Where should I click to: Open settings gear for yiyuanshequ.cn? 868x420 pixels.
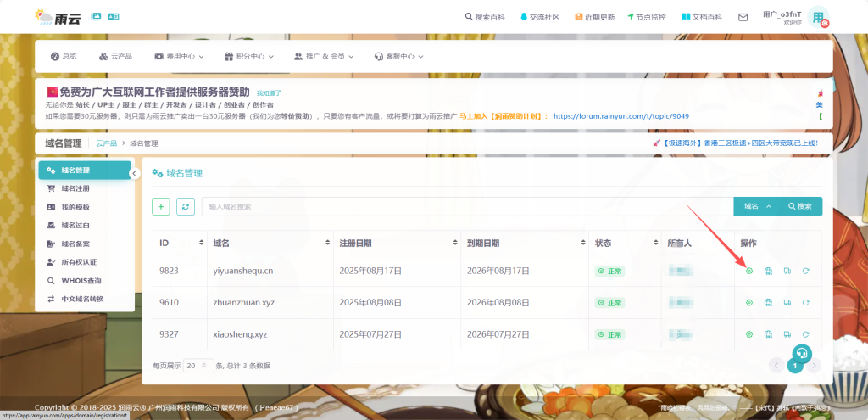click(x=748, y=271)
